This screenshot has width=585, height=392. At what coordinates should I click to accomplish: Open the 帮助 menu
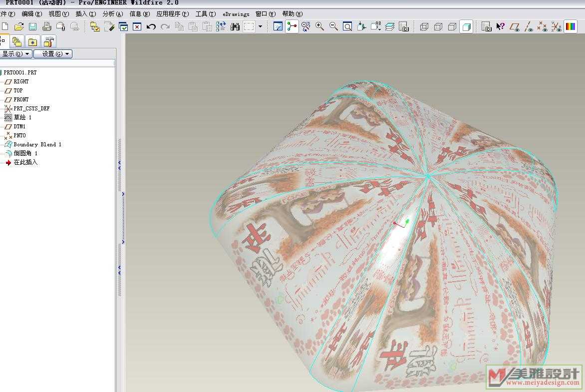pos(292,14)
